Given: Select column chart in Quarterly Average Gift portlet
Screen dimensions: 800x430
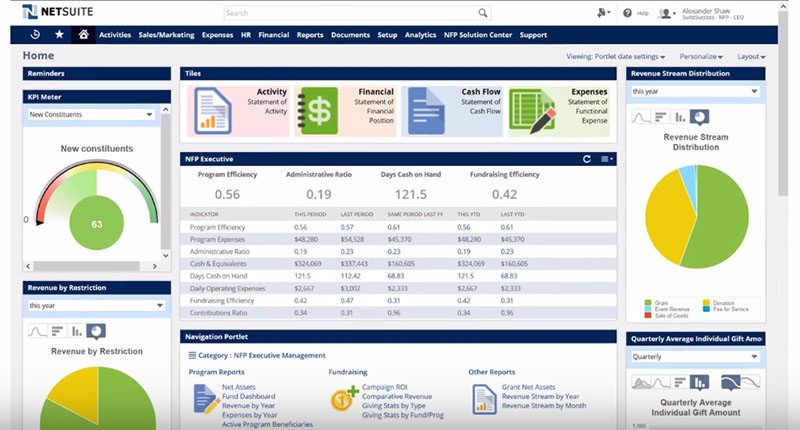Looking at the screenshot, I should click(x=699, y=382).
